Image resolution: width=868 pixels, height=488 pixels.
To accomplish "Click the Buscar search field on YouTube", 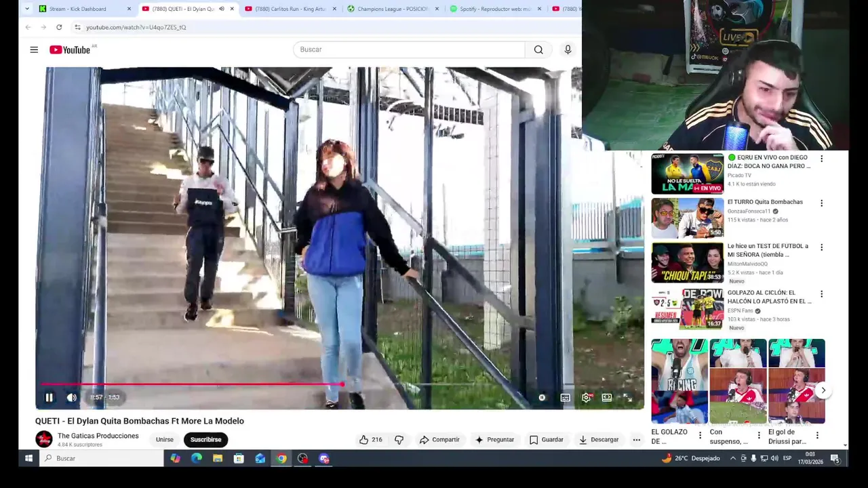I will [409, 49].
